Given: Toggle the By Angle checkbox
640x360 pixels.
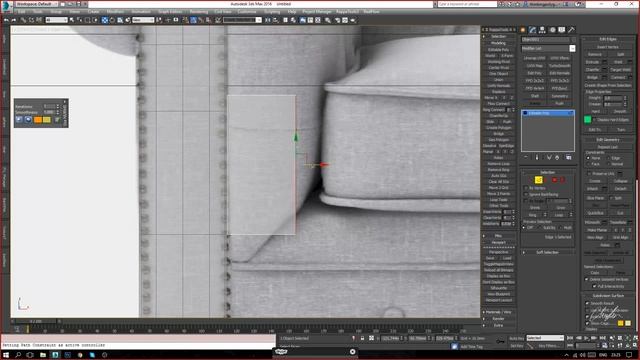Looking at the screenshot, I should (x=526, y=201).
